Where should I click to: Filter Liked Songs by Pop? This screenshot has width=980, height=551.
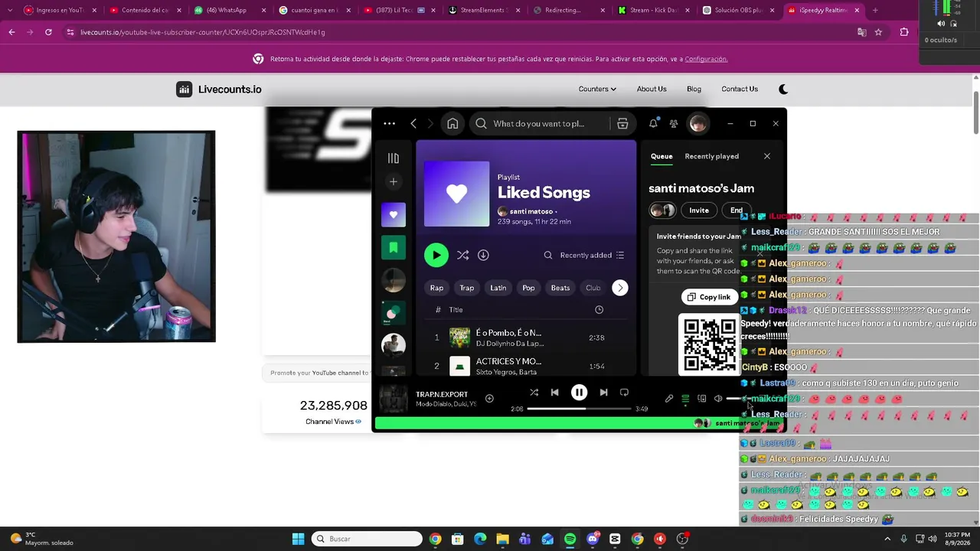coord(528,288)
